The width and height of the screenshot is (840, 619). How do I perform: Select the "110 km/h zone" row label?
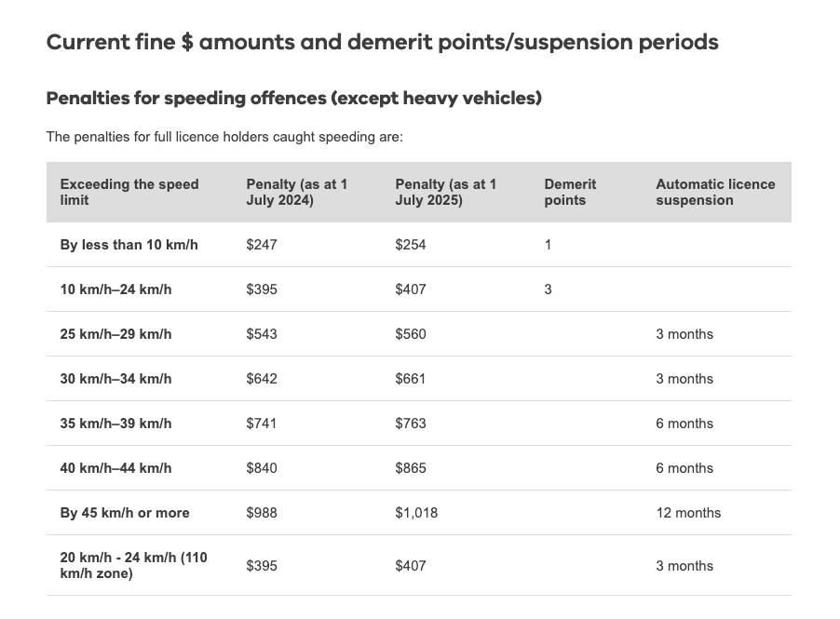point(134,566)
